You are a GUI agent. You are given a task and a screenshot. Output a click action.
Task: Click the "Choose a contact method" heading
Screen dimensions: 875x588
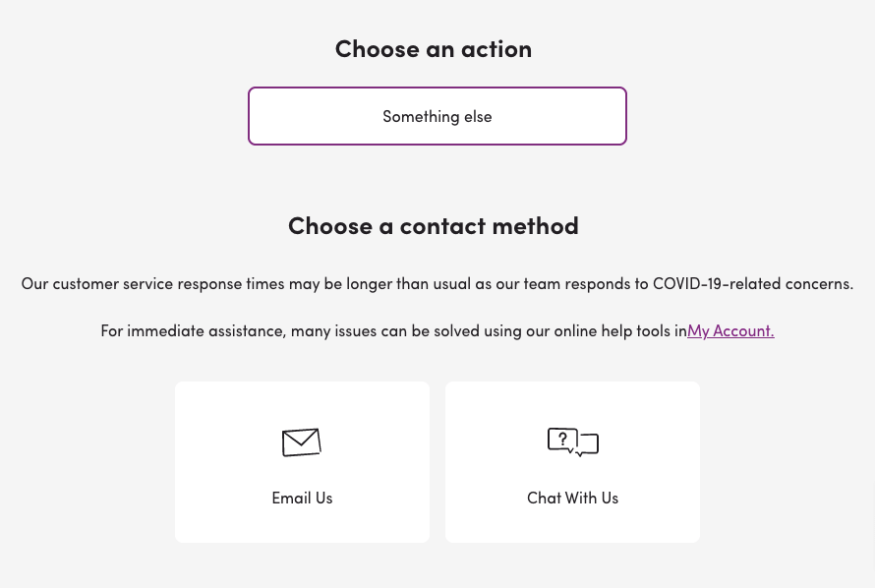pos(434,225)
